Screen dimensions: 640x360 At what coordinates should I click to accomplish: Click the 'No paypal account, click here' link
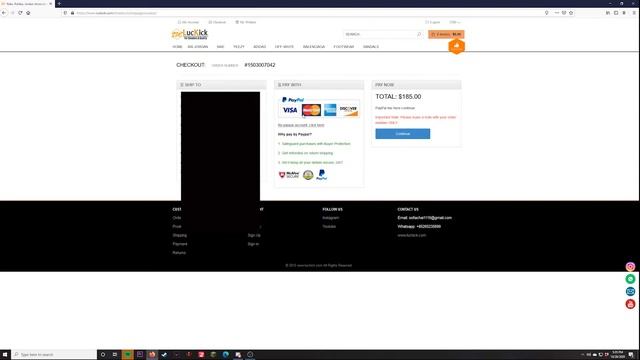(301, 125)
